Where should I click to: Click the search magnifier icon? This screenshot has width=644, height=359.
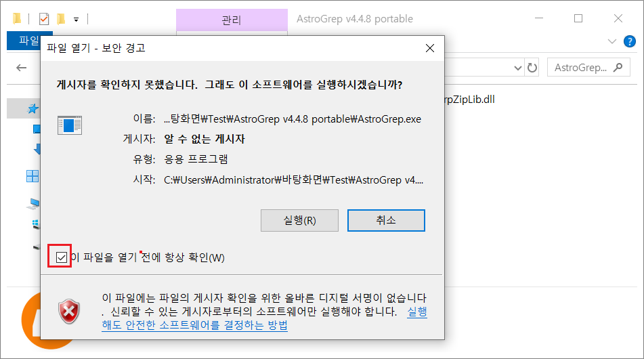[x=618, y=67]
